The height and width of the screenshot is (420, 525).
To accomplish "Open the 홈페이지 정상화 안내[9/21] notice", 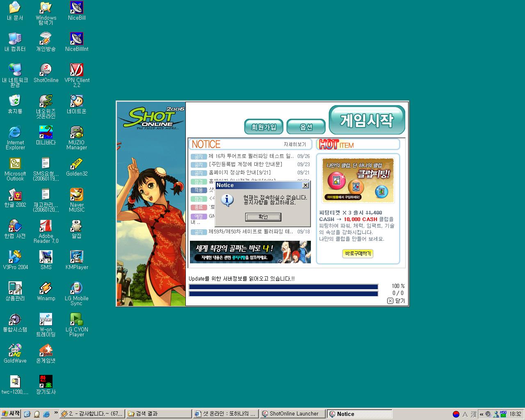I will click(x=250, y=173).
